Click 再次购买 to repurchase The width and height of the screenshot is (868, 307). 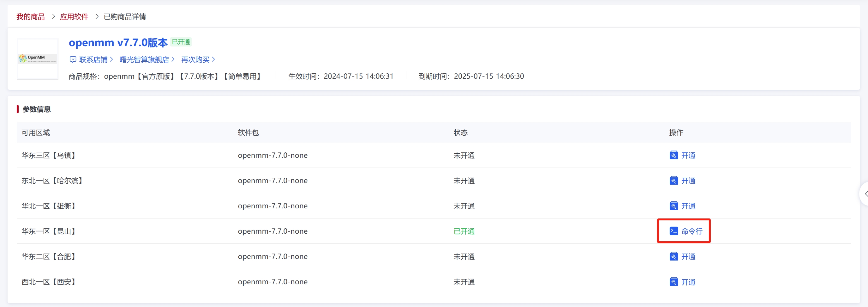coord(195,60)
